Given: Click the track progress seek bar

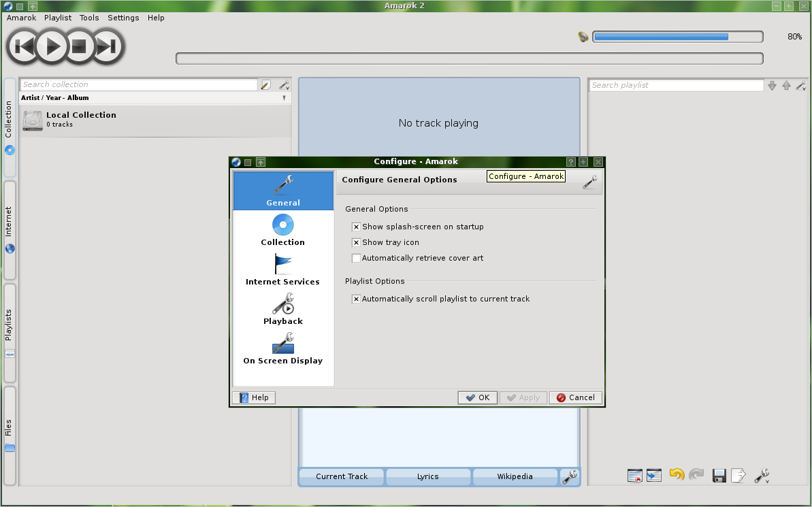Looking at the screenshot, I should (x=469, y=59).
